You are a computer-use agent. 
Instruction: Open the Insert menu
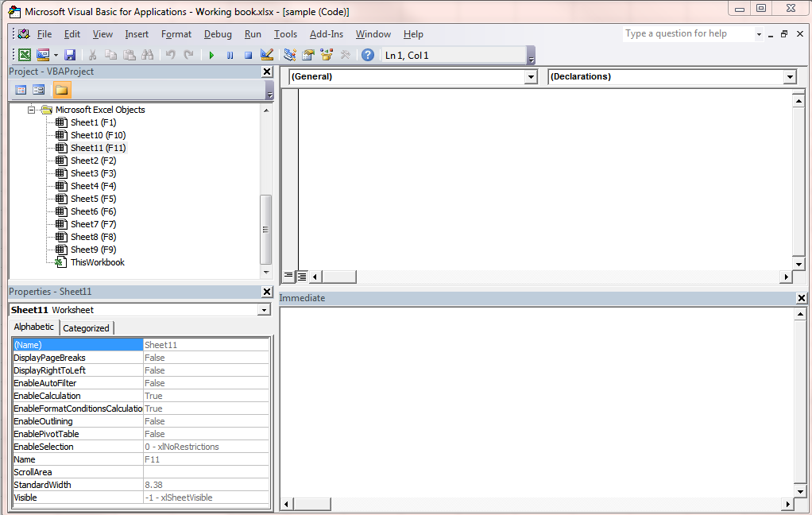tap(137, 34)
